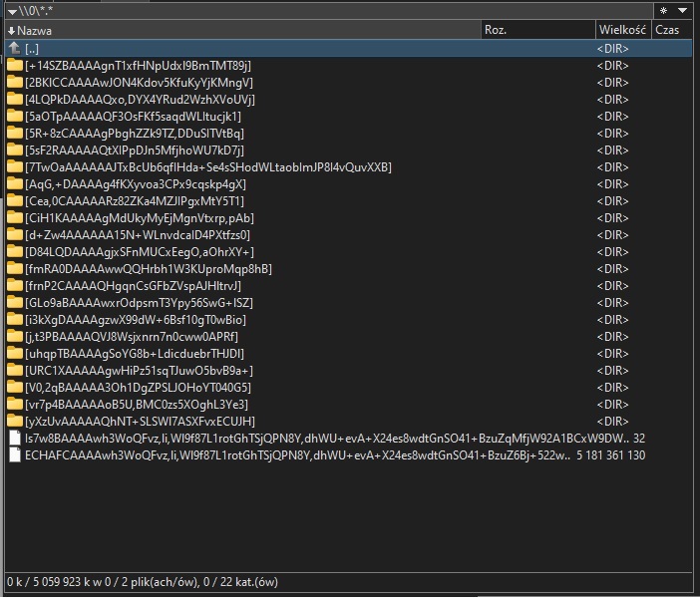Sort by Wielkość size column header
The height and width of the screenshot is (598, 700).
coord(622,30)
